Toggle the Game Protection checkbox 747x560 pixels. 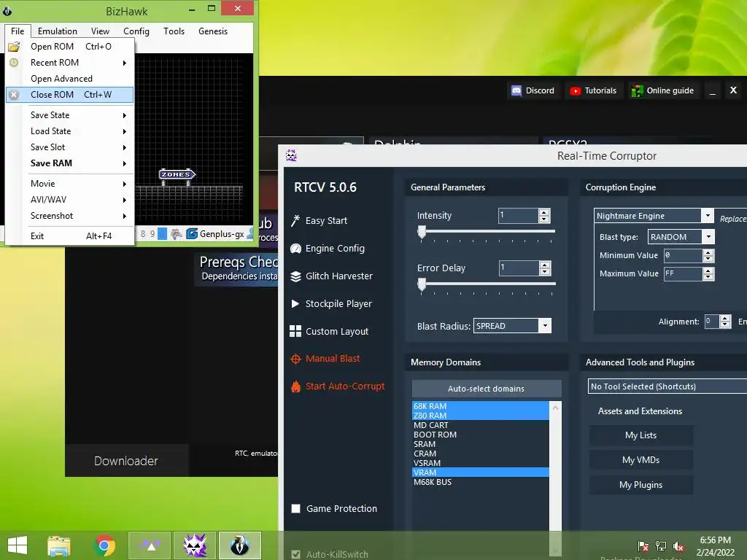pos(296,508)
